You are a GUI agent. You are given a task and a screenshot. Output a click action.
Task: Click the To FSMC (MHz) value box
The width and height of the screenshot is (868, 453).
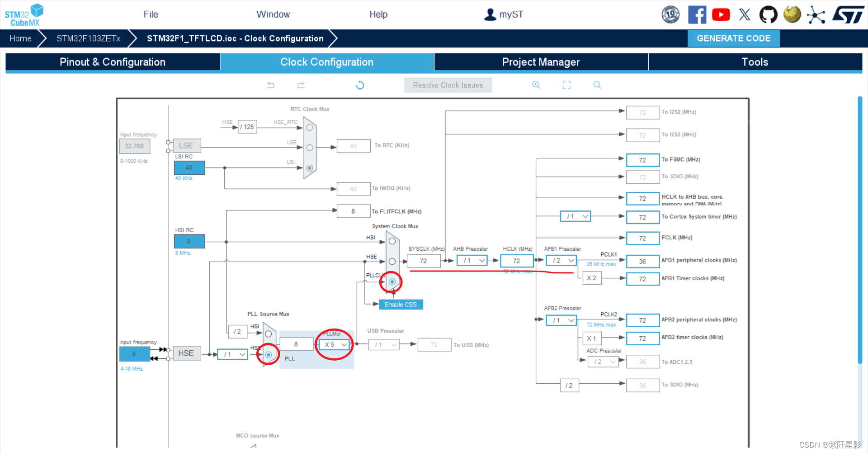click(642, 160)
